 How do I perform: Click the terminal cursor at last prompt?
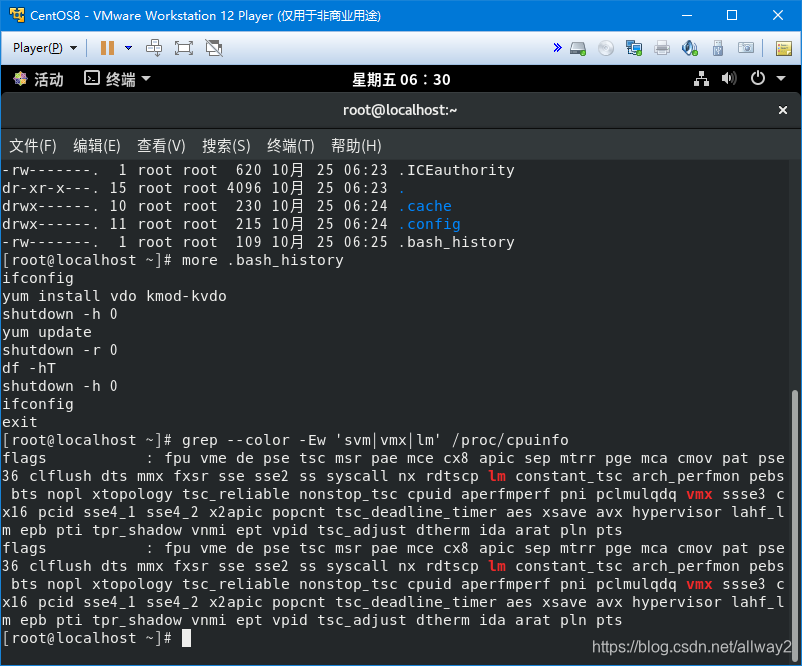tap(186, 638)
